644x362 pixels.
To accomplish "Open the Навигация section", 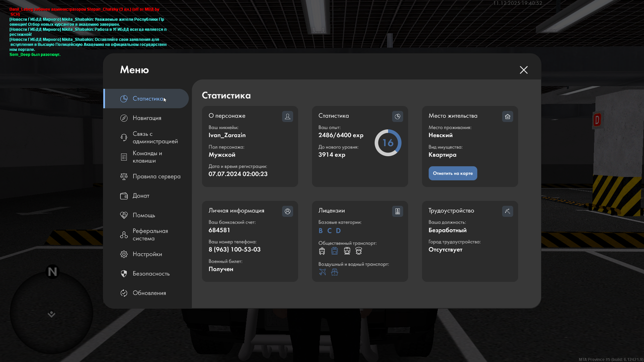I will tap(146, 118).
